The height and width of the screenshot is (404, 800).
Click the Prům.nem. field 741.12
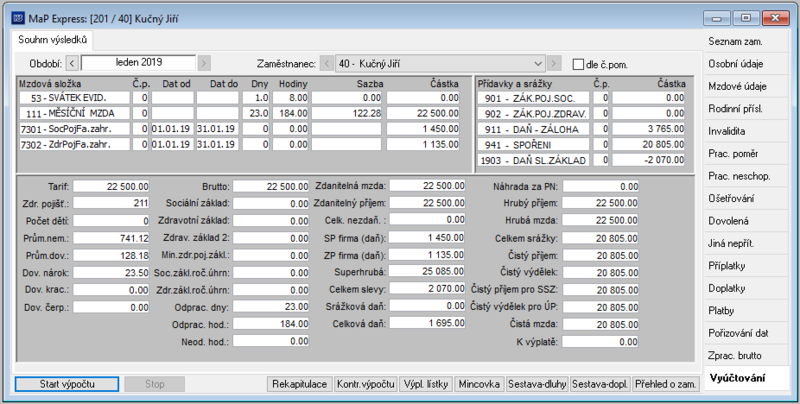click(x=111, y=238)
